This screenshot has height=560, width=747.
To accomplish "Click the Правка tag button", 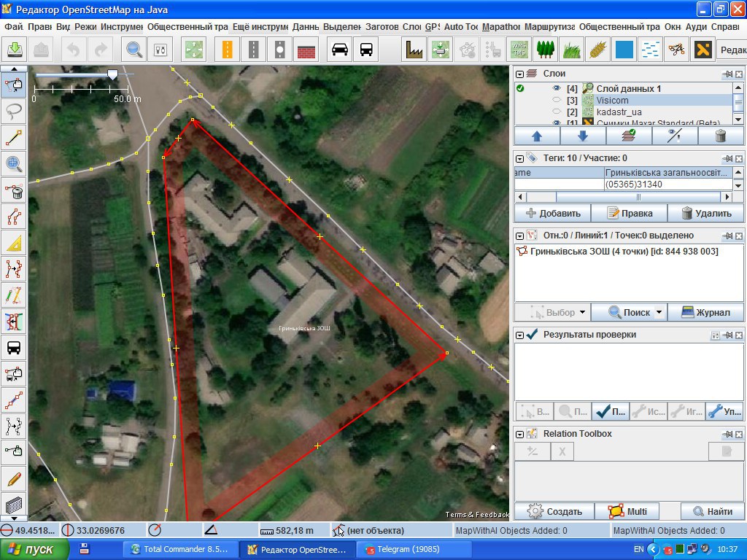I will coord(630,214).
